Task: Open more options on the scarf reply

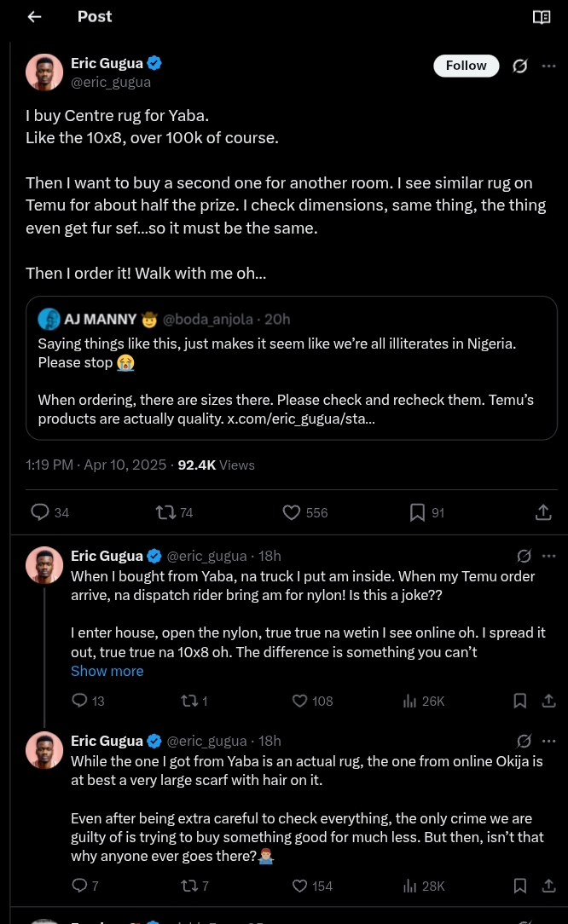Action: (x=548, y=741)
